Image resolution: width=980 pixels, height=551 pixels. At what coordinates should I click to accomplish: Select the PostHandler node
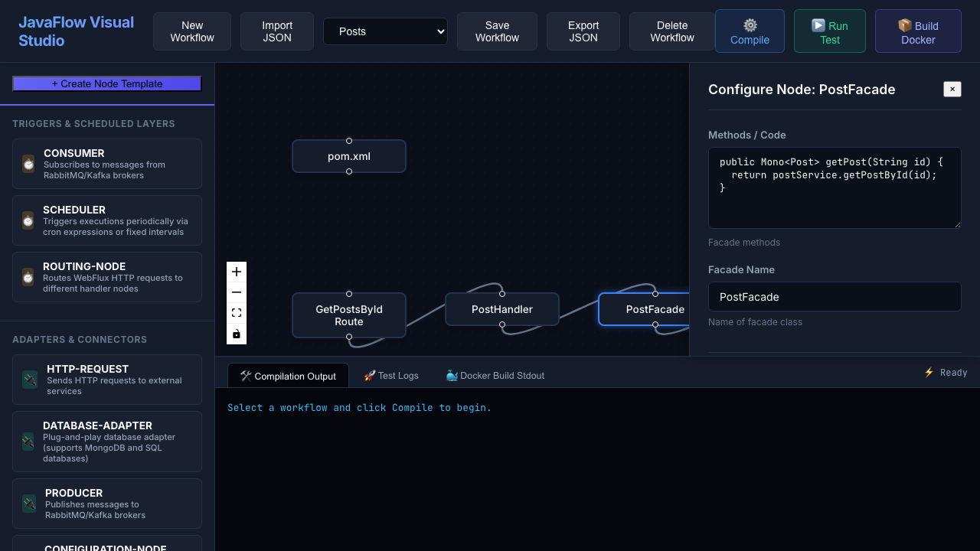(502, 309)
